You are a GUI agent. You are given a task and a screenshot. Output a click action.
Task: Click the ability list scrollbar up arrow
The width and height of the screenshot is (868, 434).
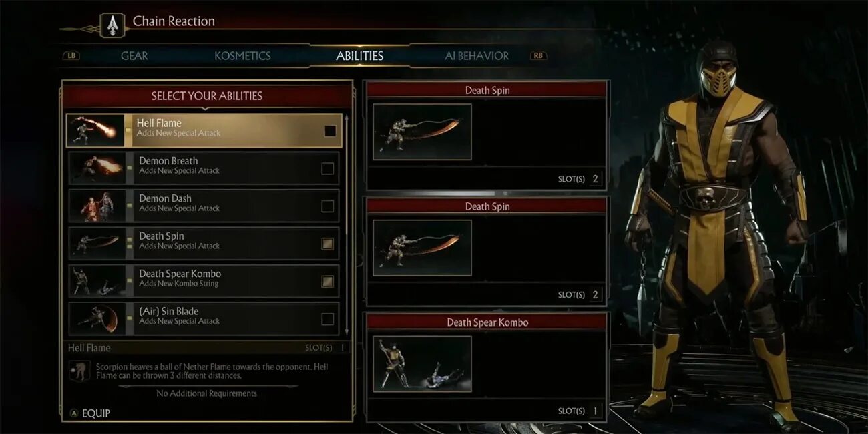pos(346,118)
